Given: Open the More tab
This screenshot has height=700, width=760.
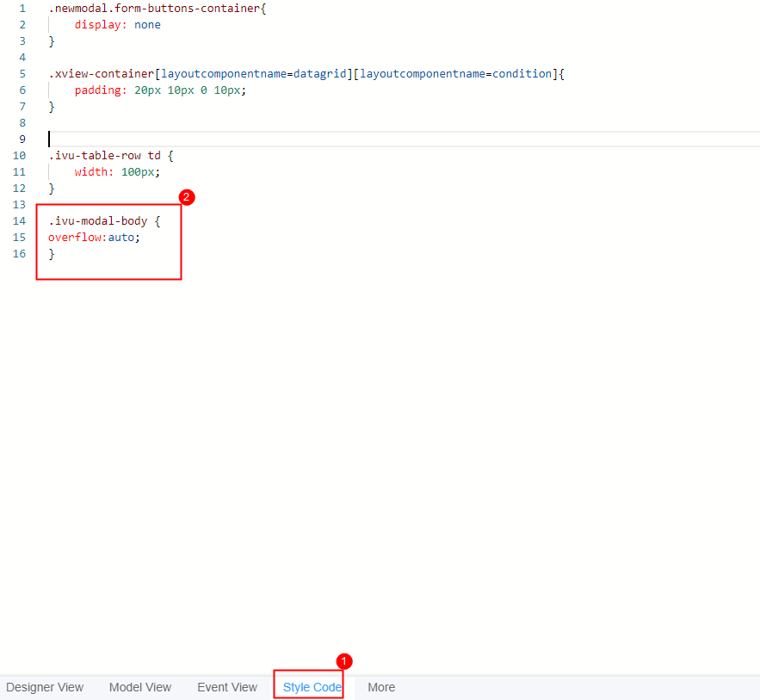Looking at the screenshot, I should click(x=381, y=687).
